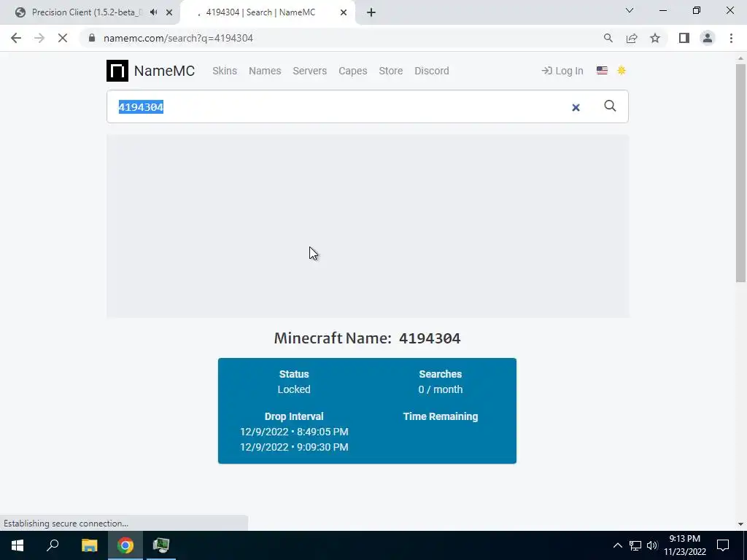747x560 pixels.
Task: Click the padlock site info icon
Action: 91,38
